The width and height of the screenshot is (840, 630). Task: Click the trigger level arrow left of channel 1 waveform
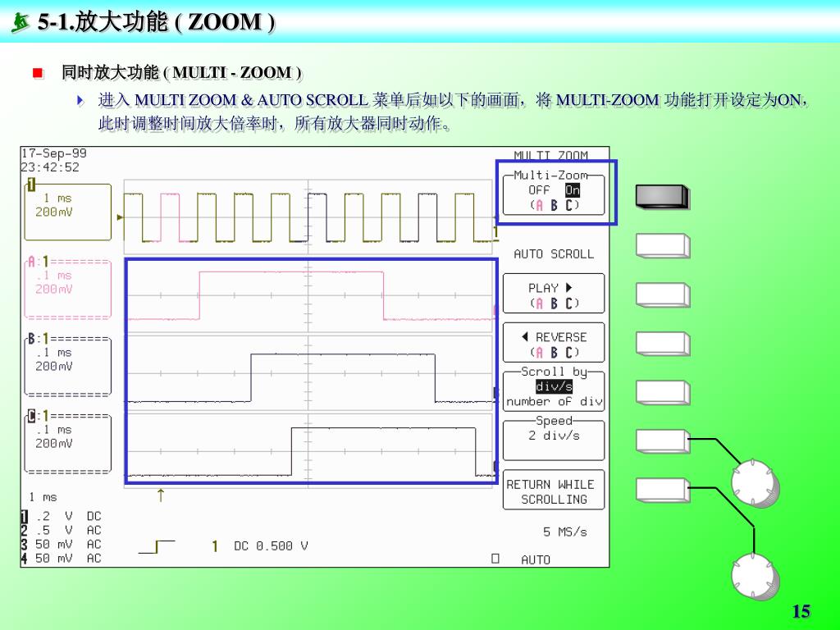click(x=120, y=217)
